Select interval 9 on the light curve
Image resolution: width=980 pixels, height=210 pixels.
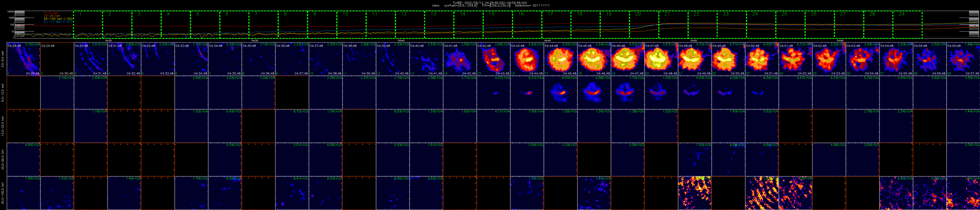coord(322,24)
